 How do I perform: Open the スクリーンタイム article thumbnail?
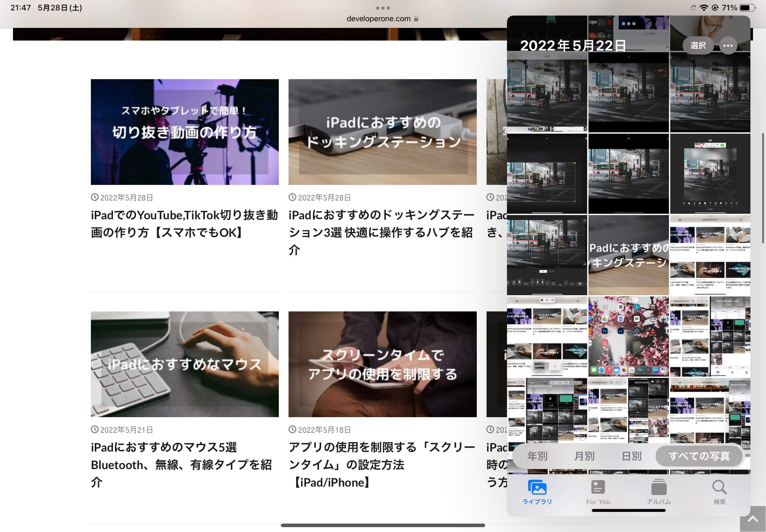pyautogui.click(x=382, y=364)
